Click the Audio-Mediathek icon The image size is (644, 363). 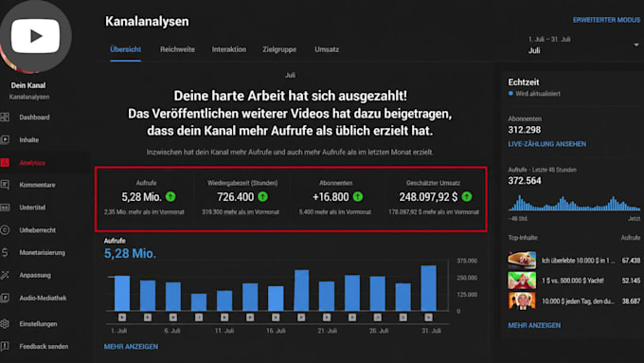[5, 298]
